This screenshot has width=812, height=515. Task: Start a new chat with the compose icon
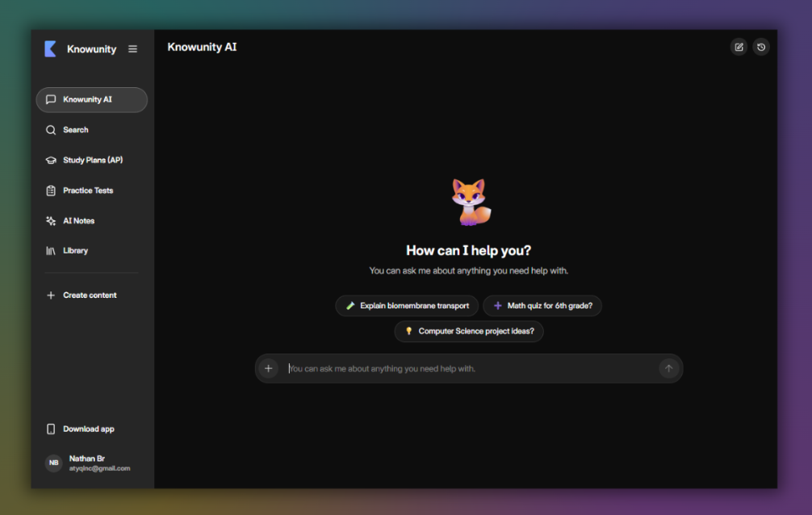point(739,47)
